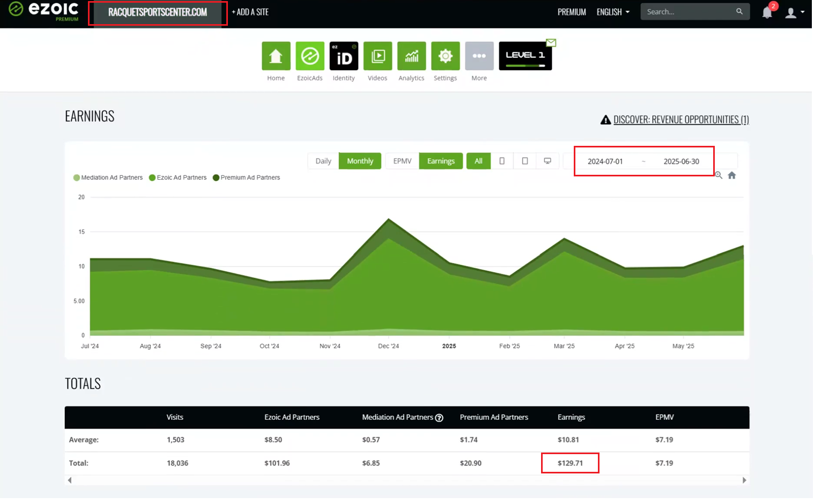Click the chart zoom magnifier icon

click(x=719, y=175)
